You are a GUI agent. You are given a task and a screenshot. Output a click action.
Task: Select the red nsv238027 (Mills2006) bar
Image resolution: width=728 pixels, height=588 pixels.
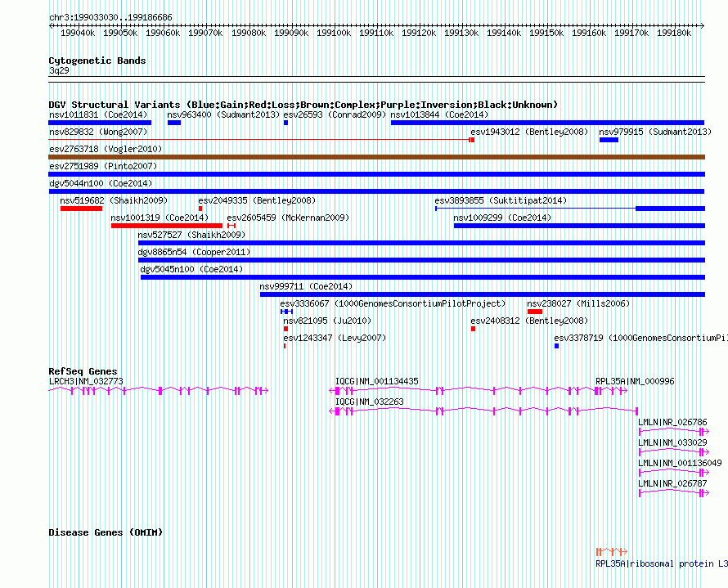tap(535, 312)
